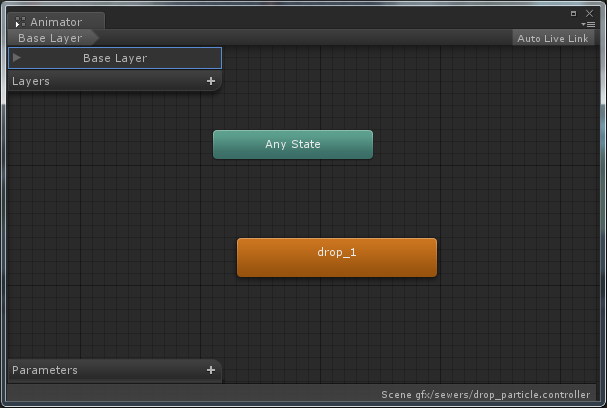
Task: Click the drop_particle.controller path text
Action: point(485,394)
